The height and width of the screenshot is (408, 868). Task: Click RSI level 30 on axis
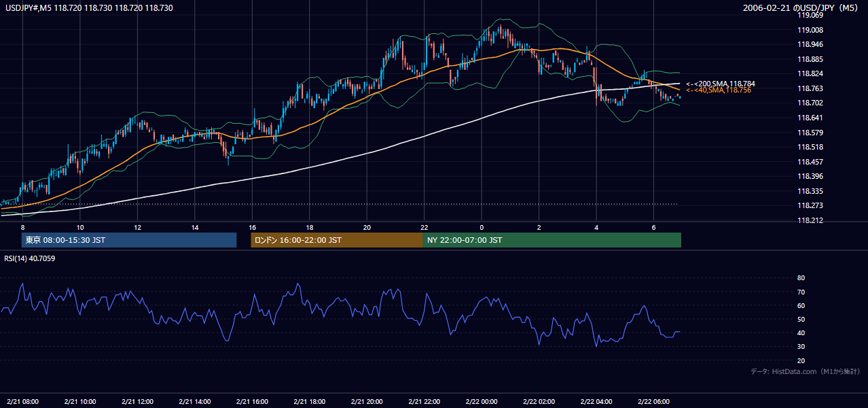click(x=801, y=347)
